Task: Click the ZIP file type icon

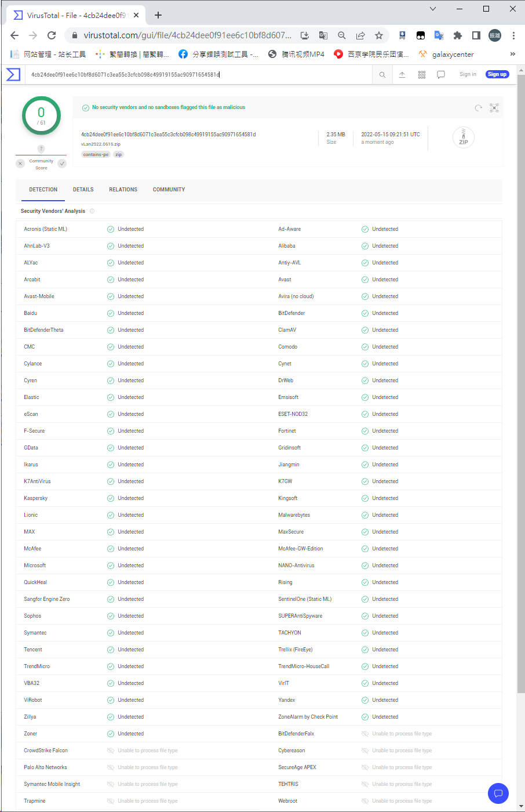Action: [464, 137]
